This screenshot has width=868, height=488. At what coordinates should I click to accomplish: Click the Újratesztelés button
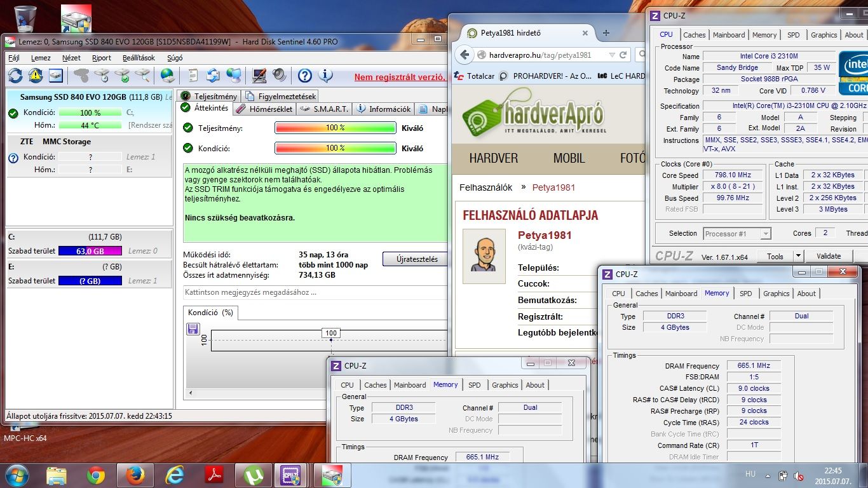pos(417,259)
